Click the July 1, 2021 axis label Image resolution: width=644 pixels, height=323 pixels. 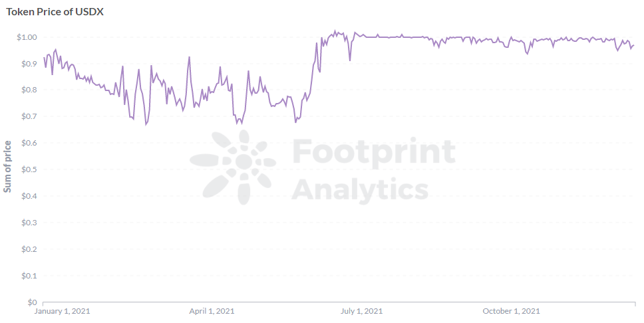pyautogui.click(x=361, y=311)
